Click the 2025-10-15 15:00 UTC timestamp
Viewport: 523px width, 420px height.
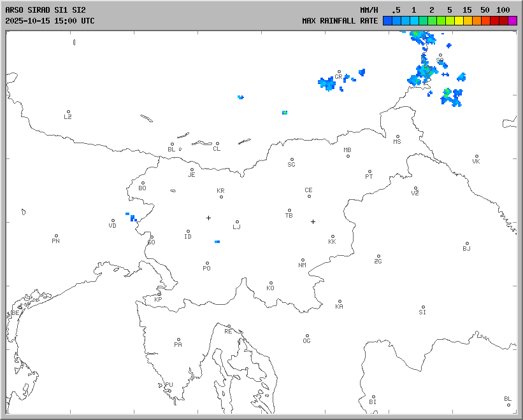tap(50, 20)
